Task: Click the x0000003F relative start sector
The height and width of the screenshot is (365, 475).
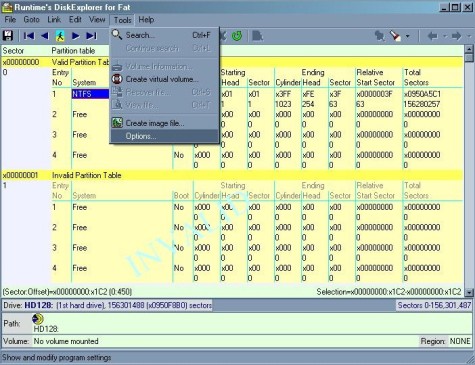Action: (x=374, y=94)
